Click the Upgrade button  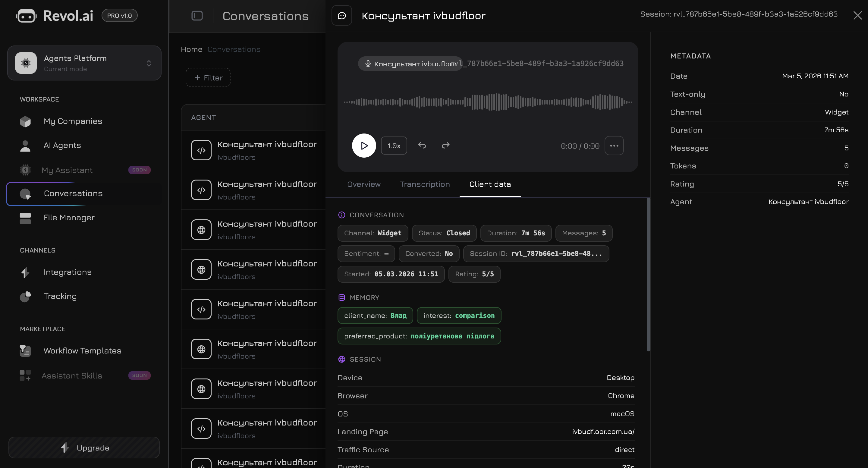[84, 448]
